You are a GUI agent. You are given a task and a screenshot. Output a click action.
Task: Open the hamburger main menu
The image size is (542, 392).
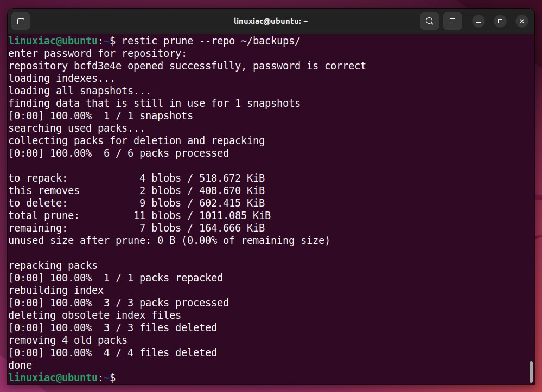[452, 21]
